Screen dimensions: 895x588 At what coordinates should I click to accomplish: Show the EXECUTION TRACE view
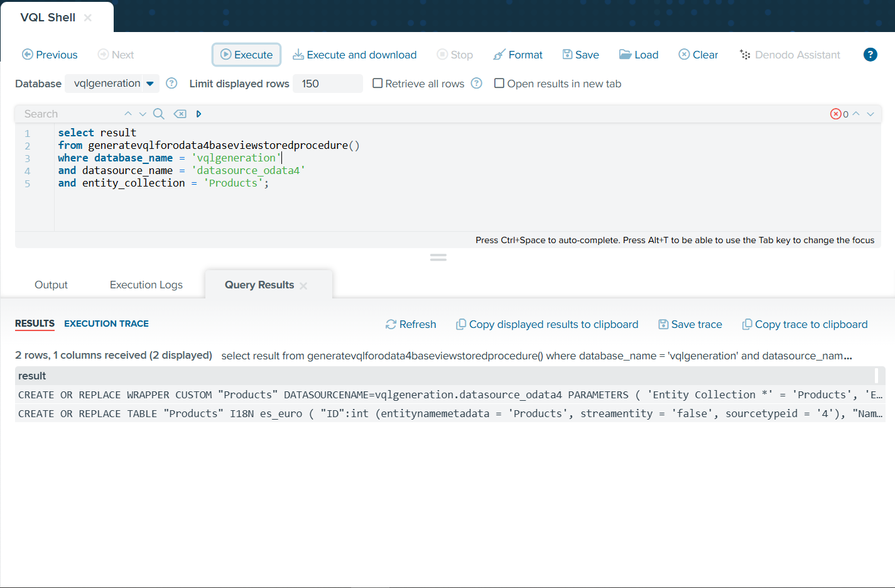point(106,324)
